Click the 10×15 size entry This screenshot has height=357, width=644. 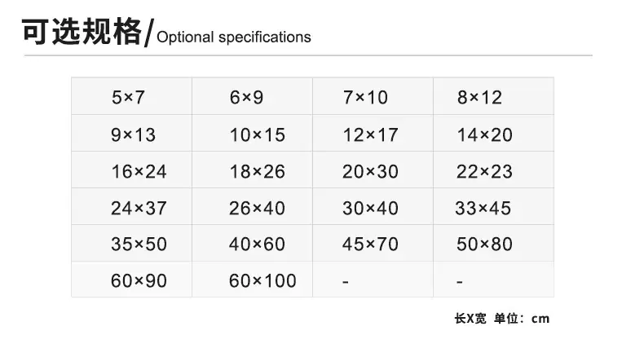point(252,133)
